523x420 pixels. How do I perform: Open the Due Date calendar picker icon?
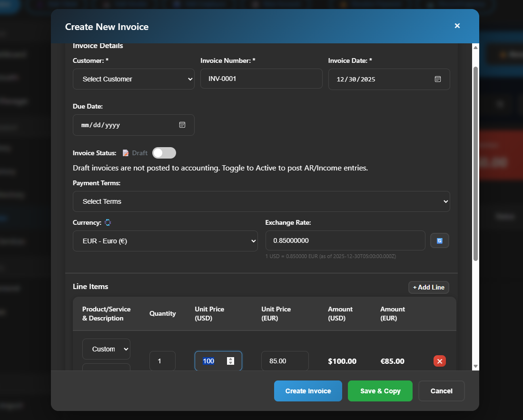182,125
